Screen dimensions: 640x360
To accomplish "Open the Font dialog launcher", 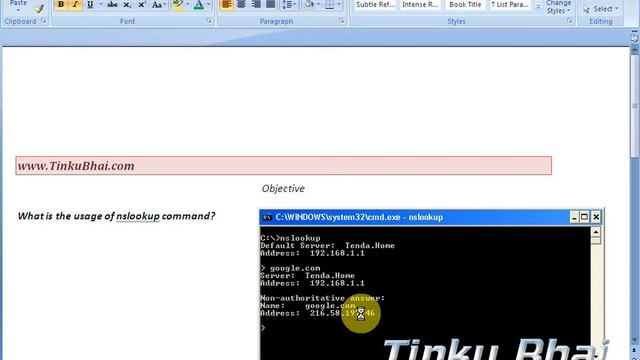I will pyautogui.click(x=209, y=21).
